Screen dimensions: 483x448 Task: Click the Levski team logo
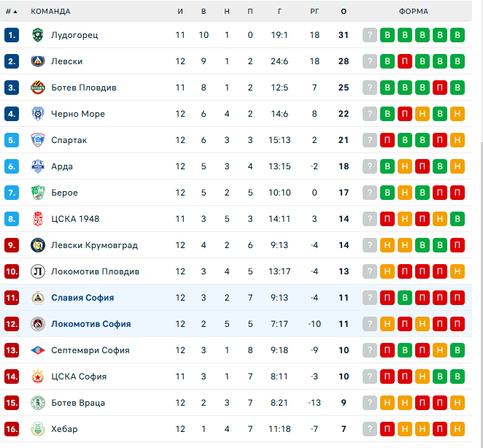[38, 61]
